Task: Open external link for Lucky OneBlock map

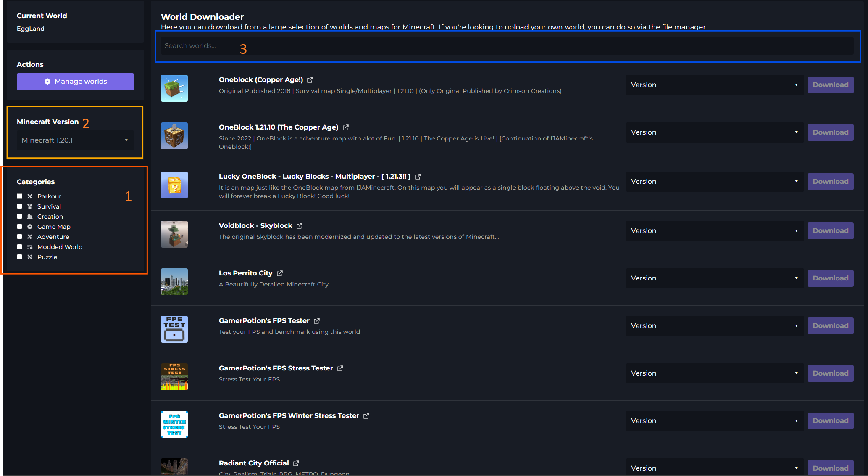Action: [x=418, y=177]
